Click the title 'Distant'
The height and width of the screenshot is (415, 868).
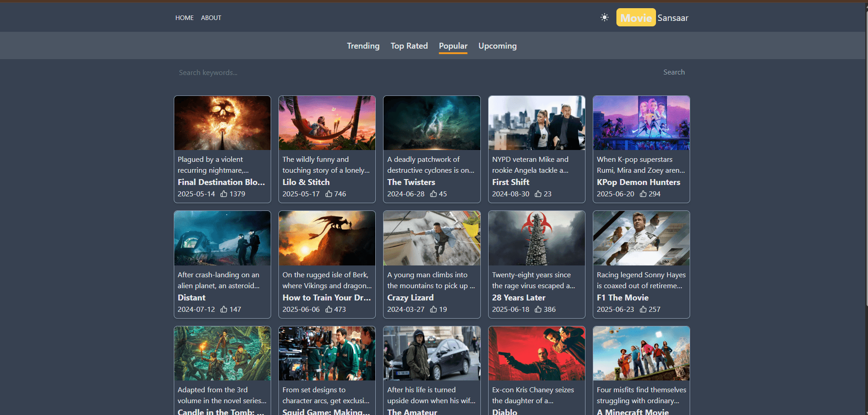click(192, 298)
